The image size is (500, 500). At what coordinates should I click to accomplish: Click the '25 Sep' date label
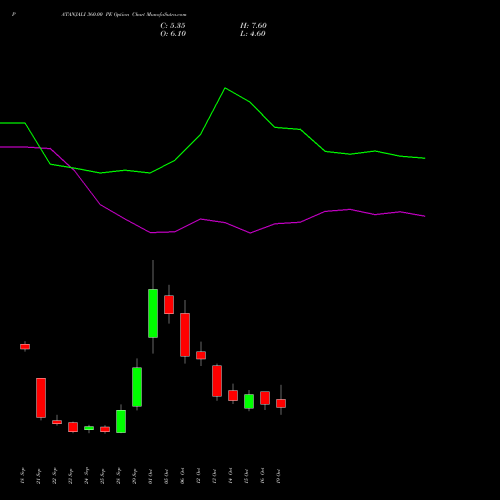click(x=103, y=476)
